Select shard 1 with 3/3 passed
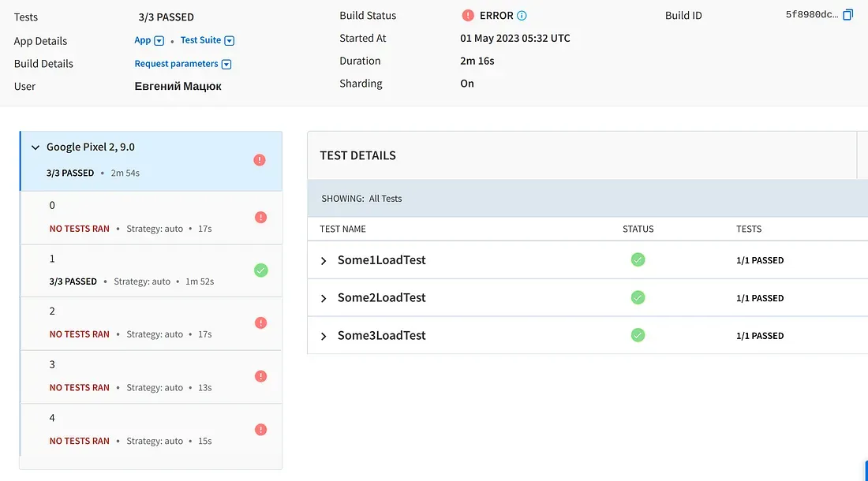This screenshot has width=868, height=481. pos(152,271)
